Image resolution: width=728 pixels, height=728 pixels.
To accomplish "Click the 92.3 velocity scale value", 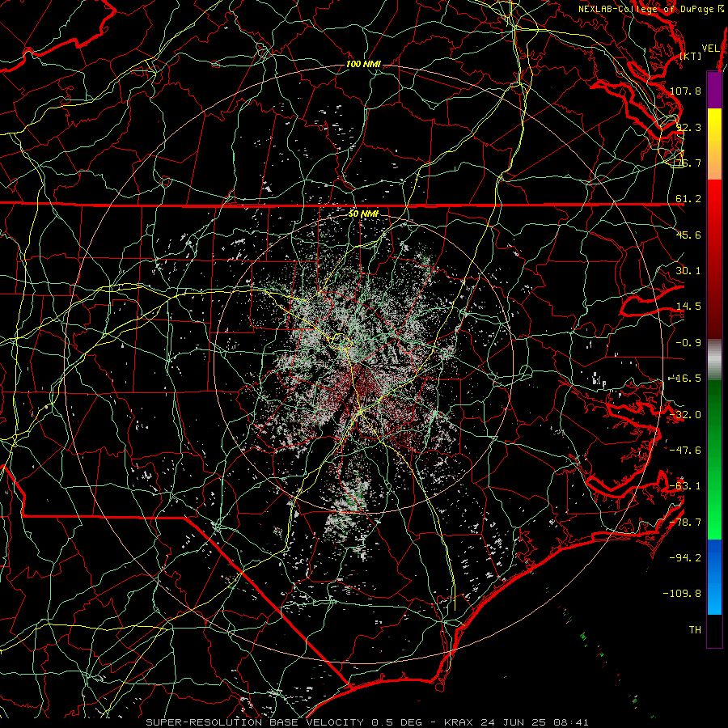I will point(688,127).
